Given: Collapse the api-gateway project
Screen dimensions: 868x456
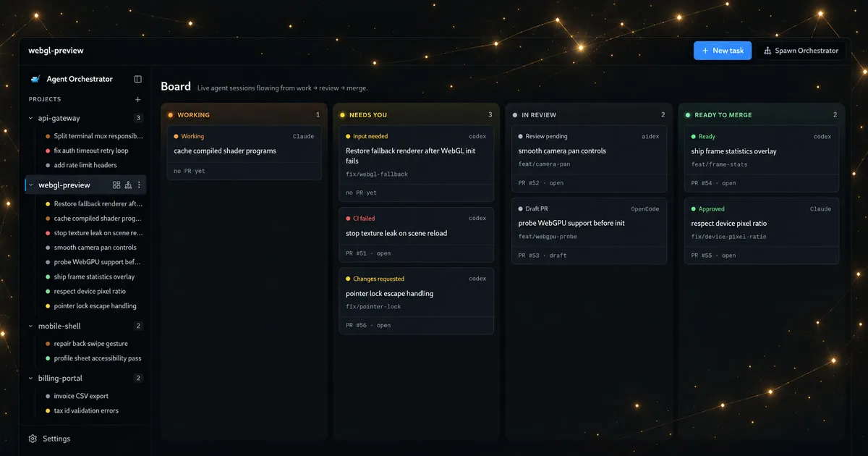Looking at the screenshot, I should pos(31,118).
